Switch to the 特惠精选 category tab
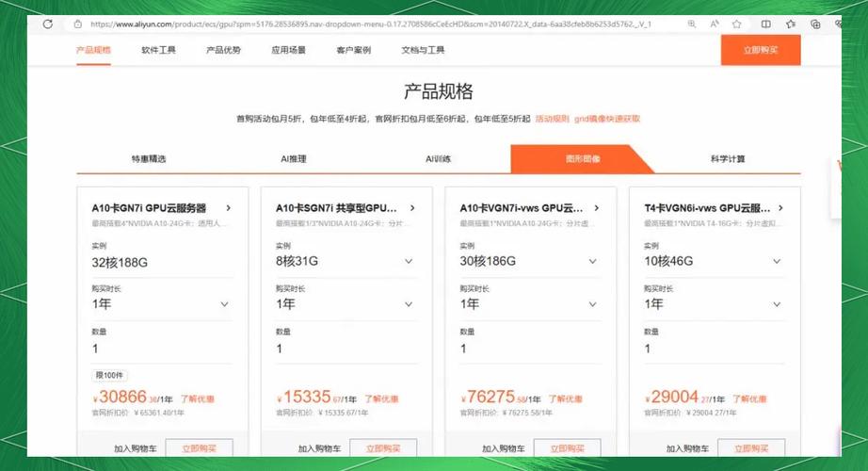Viewport: 868px width, 471px height. click(x=149, y=159)
